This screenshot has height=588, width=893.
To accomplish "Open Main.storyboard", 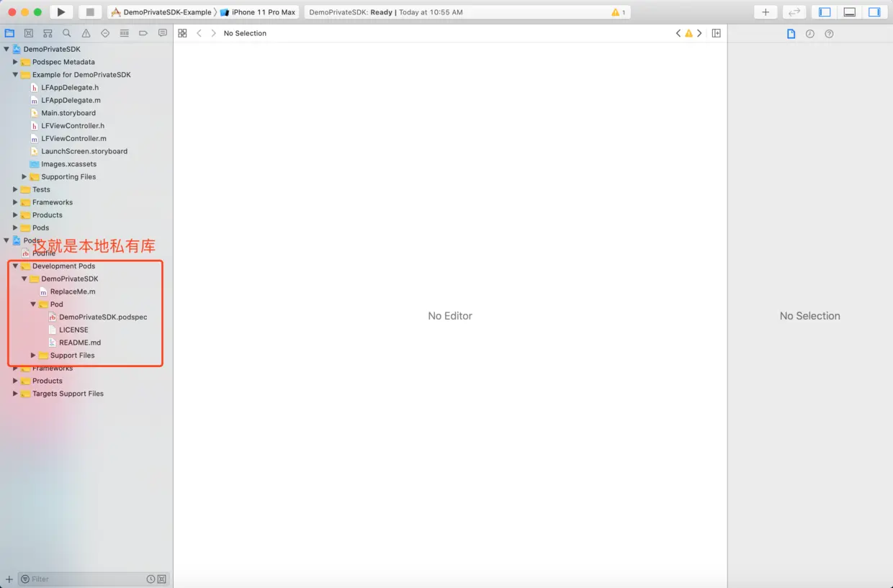I will click(68, 113).
